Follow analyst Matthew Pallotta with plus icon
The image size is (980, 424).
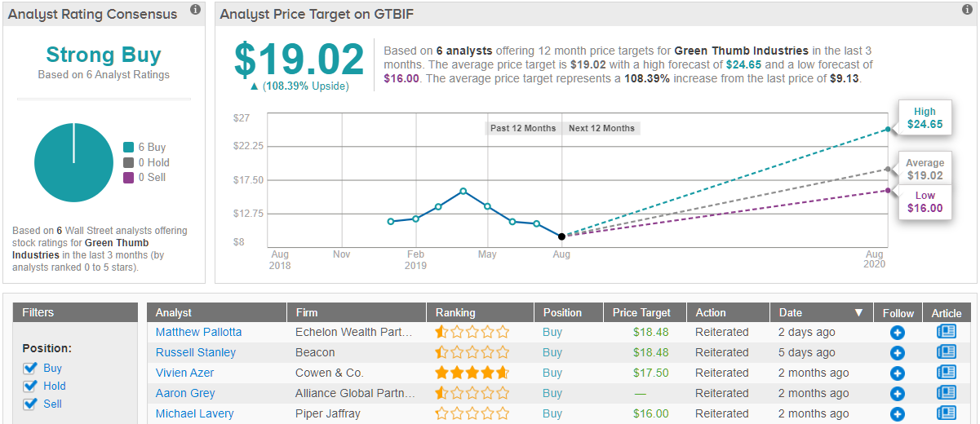click(897, 333)
